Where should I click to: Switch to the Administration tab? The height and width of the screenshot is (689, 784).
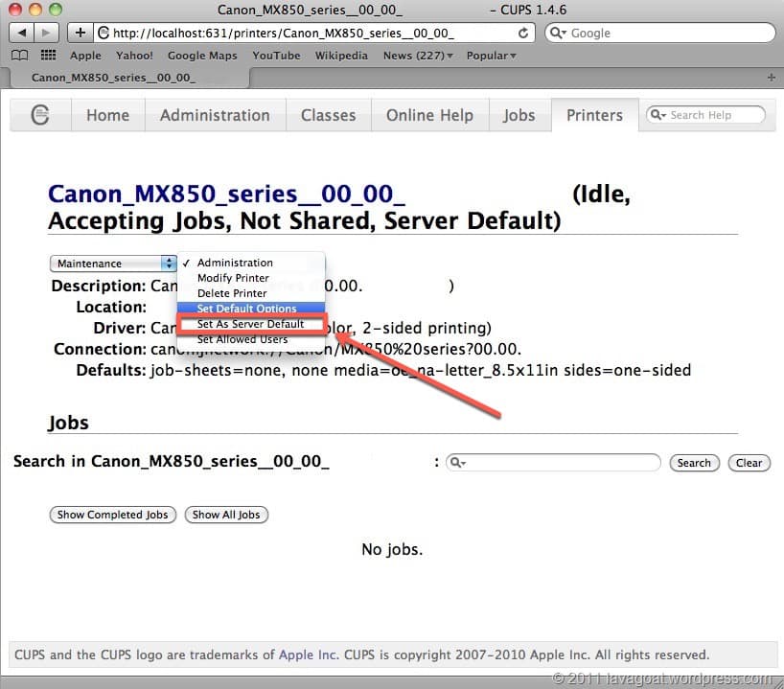click(215, 115)
